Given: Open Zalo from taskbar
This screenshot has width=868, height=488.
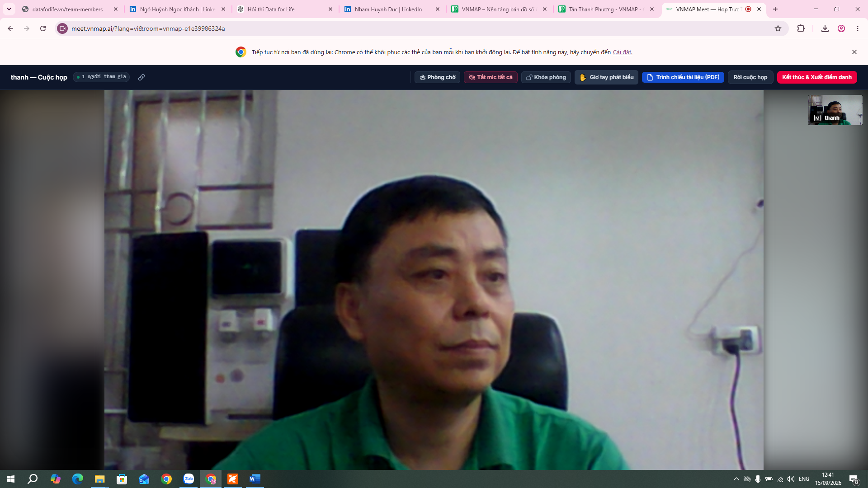Looking at the screenshot, I should click(x=189, y=479).
